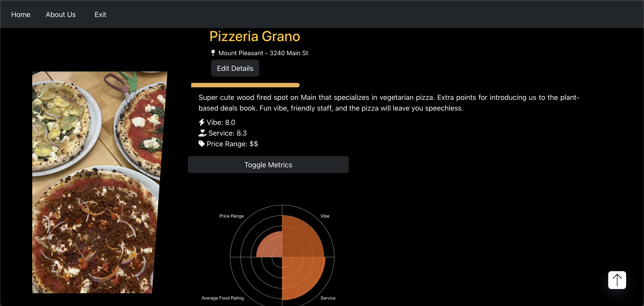Toggle Metrics chart visibility
This screenshot has width=644, height=306.
click(x=268, y=165)
